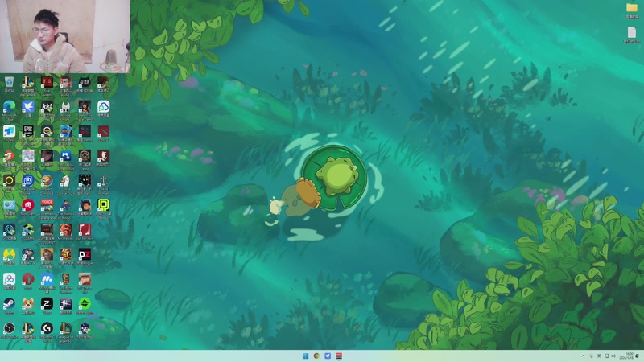Open the gorilla game desktop shortcut
The height and width of the screenshot is (362, 644).
point(47,256)
